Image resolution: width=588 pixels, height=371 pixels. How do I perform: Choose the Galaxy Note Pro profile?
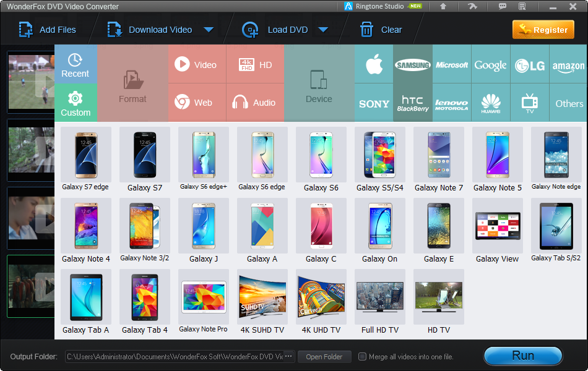pyautogui.click(x=204, y=302)
